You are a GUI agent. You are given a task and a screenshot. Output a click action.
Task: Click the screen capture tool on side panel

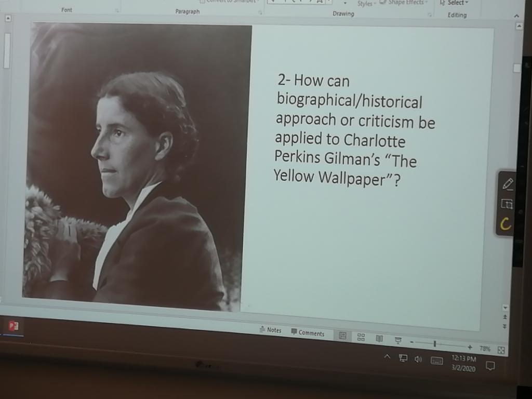pyautogui.click(x=507, y=204)
